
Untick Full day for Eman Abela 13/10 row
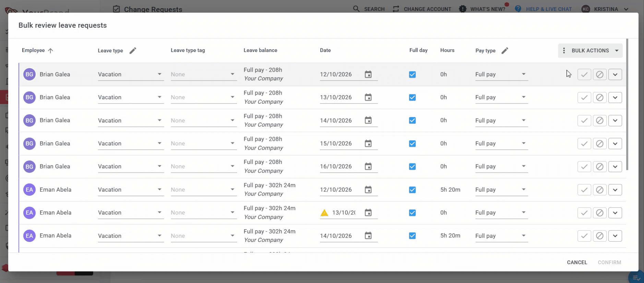[412, 213]
